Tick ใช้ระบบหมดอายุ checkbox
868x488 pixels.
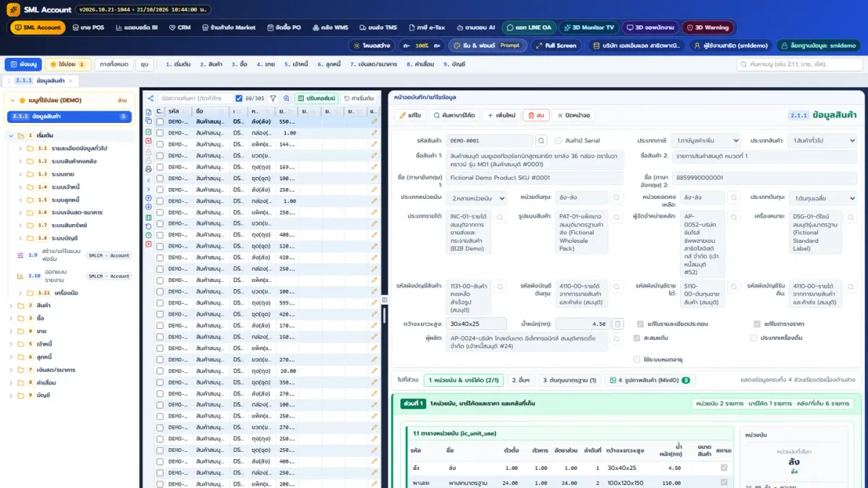point(637,359)
